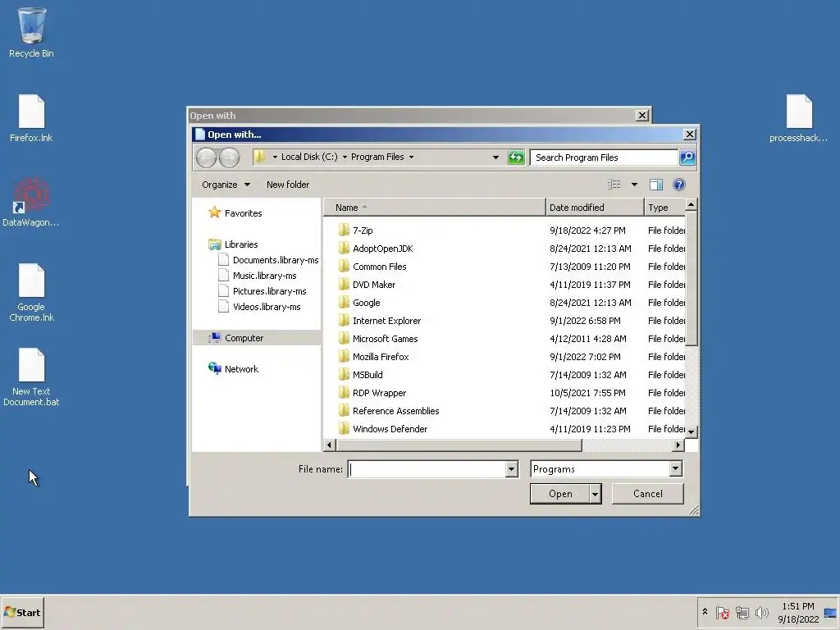Select the DataWagon shortcut desktop icon
Viewport: 840px width, 630px height.
[30, 203]
